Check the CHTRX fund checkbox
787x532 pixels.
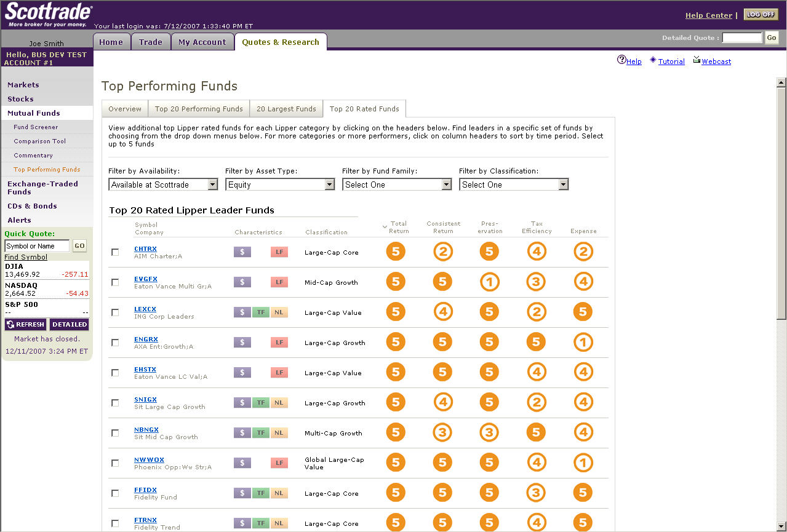coord(115,252)
